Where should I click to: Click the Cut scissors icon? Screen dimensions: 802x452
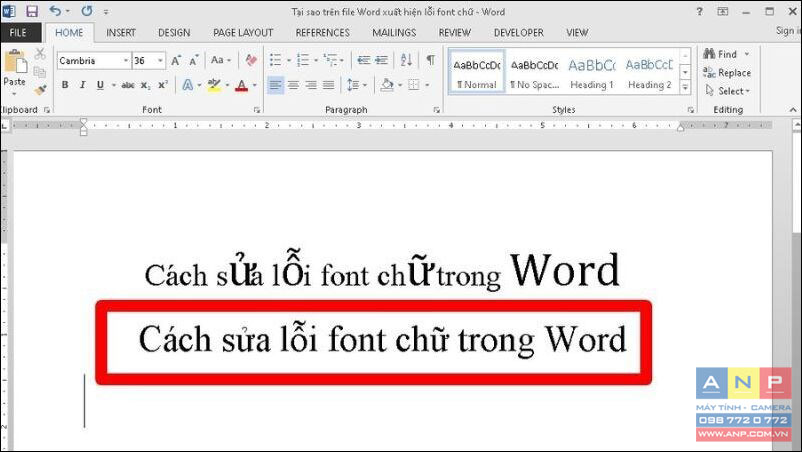(40, 54)
